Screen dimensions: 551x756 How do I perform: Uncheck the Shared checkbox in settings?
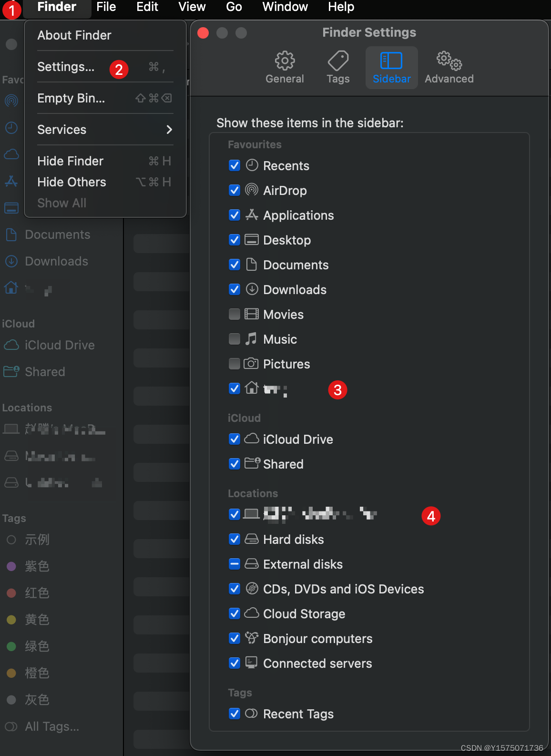click(235, 464)
